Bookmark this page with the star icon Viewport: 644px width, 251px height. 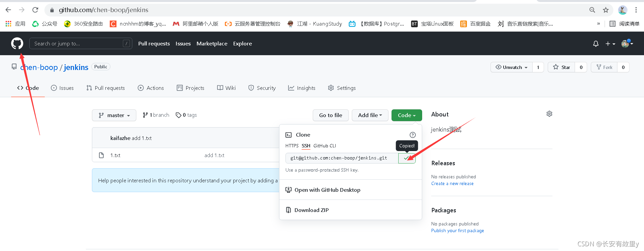(606, 10)
